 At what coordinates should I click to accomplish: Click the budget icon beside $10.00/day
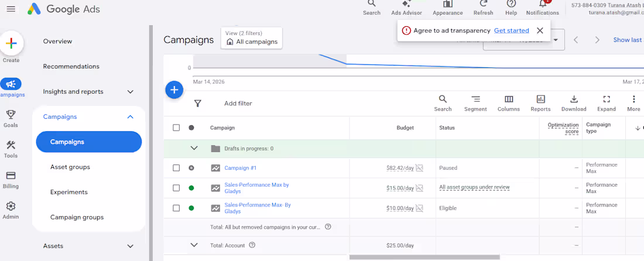click(419, 208)
